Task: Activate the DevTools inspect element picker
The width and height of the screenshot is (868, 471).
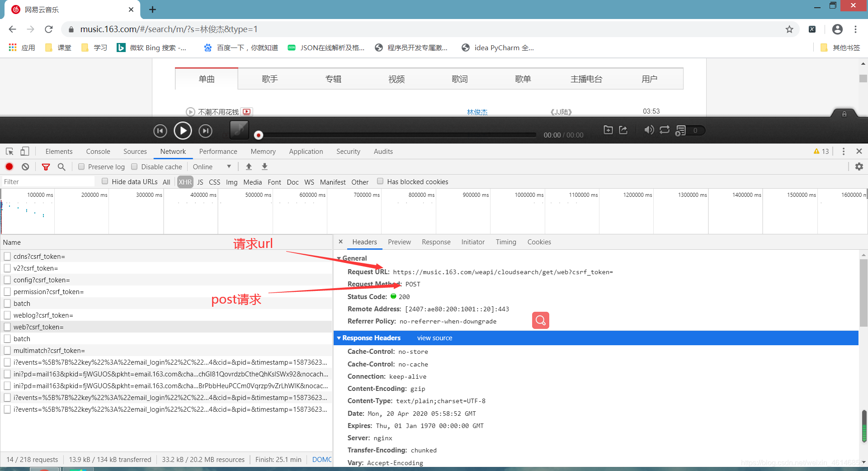Action: [9, 152]
